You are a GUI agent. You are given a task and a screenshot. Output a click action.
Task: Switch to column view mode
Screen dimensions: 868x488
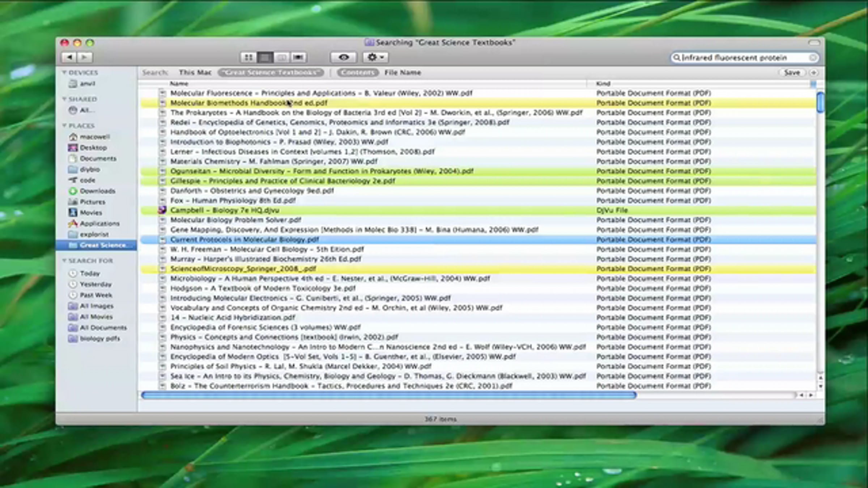click(x=282, y=57)
